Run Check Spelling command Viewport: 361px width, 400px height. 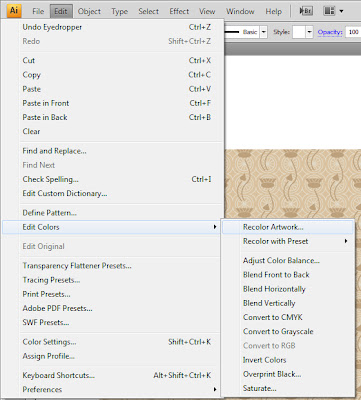pyautogui.click(x=113, y=179)
